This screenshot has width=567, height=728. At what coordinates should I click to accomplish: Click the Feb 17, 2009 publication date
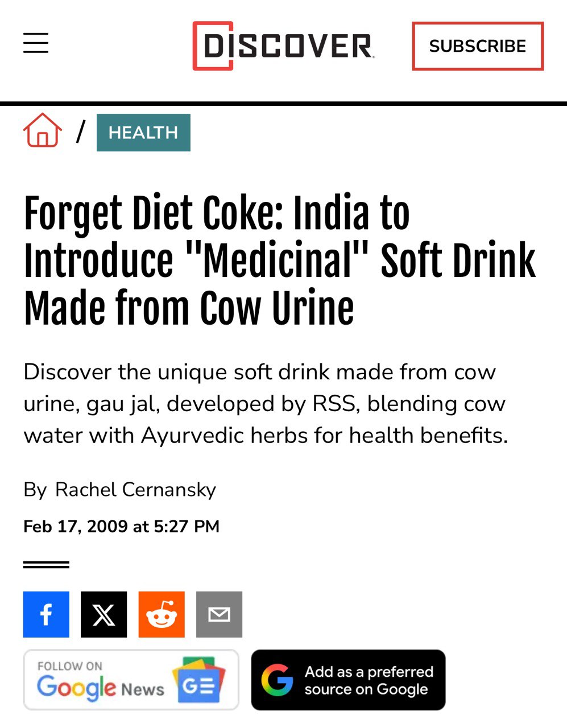click(121, 527)
